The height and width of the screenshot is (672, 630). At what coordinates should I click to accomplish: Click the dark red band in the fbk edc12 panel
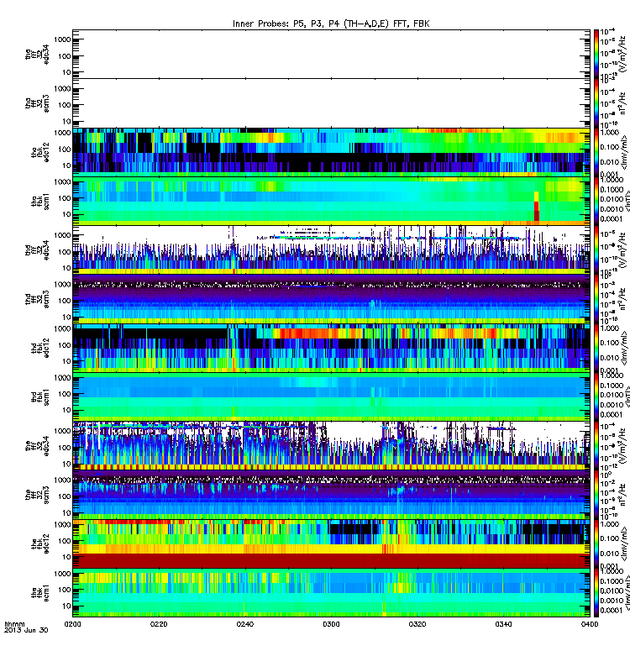click(x=331, y=560)
